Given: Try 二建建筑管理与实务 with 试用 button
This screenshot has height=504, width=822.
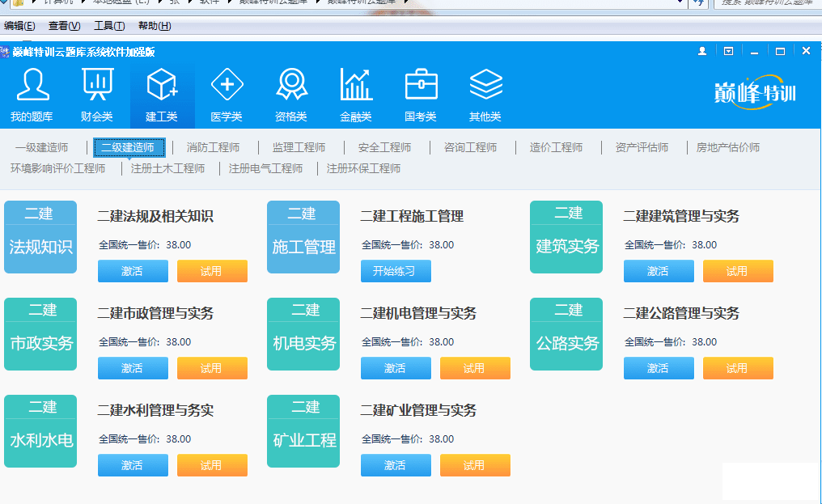Looking at the screenshot, I should [x=738, y=271].
